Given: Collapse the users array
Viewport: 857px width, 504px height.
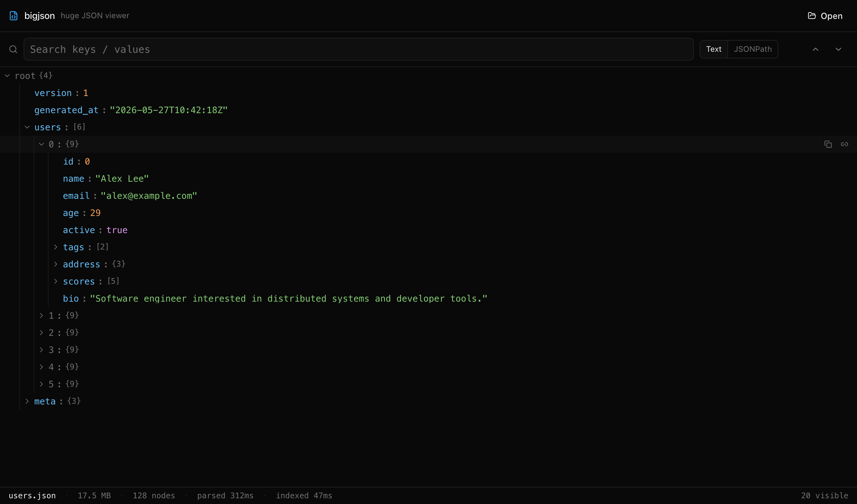Looking at the screenshot, I should (x=27, y=127).
